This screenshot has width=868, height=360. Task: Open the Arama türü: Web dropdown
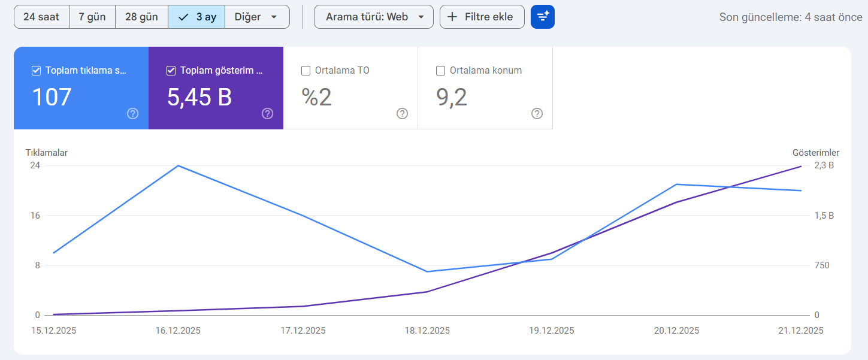373,17
